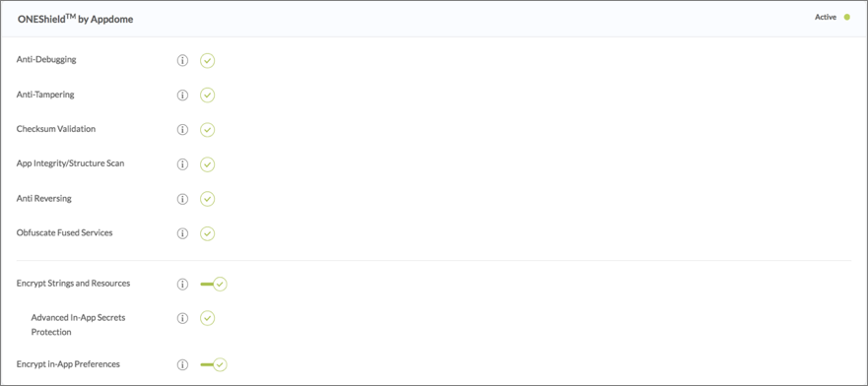Open info for Advanced In-App Secrets Protection
This screenshot has width=868, height=386.
click(182, 318)
